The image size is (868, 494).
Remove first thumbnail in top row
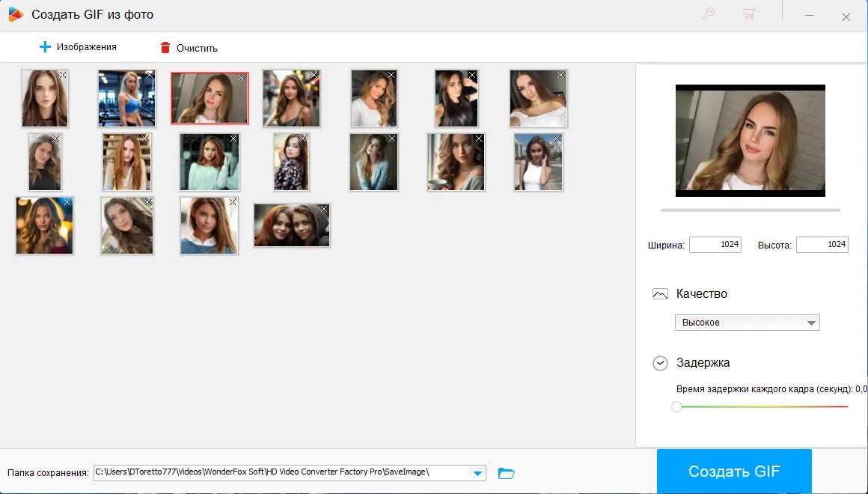tap(63, 76)
